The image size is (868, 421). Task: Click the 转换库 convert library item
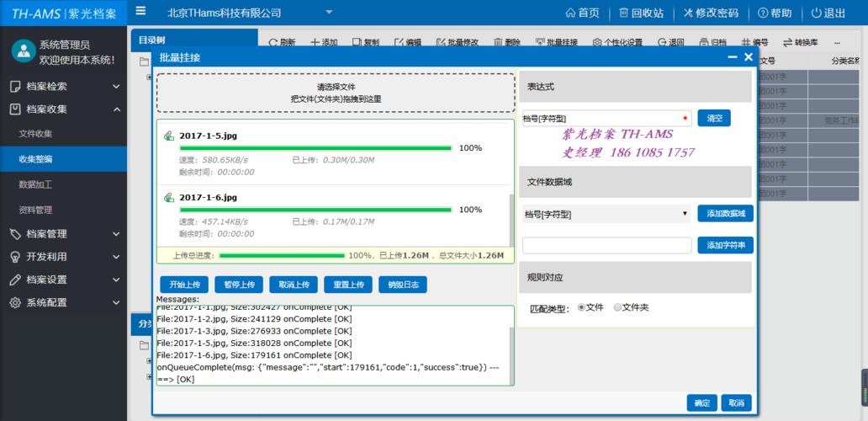click(801, 43)
